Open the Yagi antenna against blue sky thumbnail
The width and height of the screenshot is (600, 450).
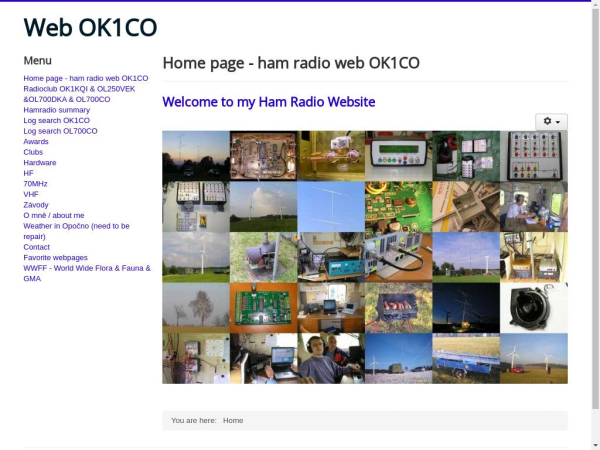tap(331, 207)
